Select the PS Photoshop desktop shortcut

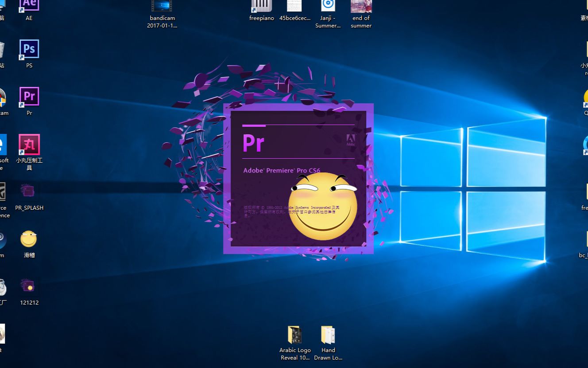click(29, 54)
